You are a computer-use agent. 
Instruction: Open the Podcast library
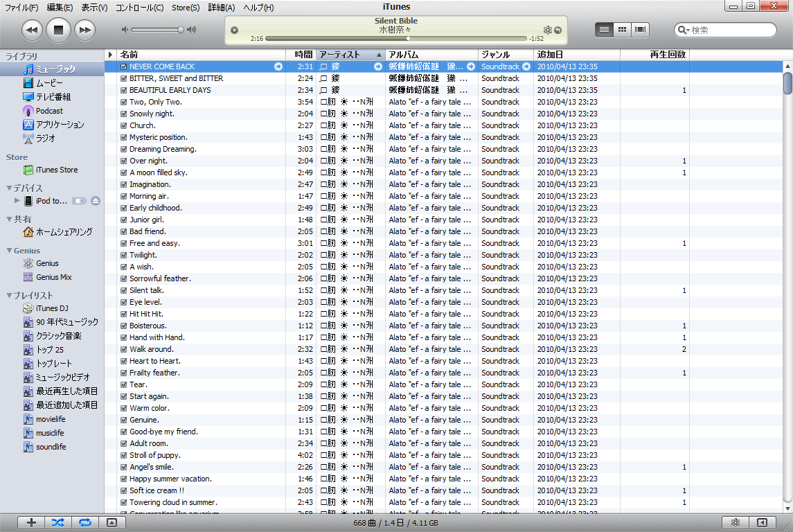[x=49, y=111]
